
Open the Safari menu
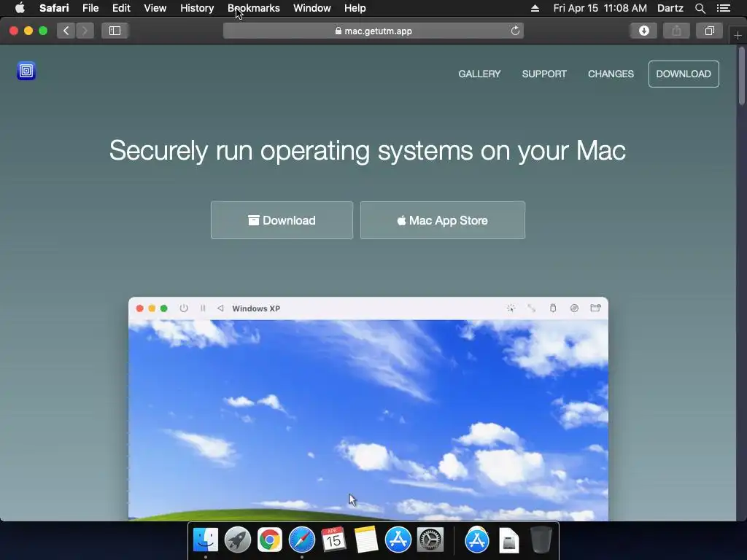(x=54, y=8)
